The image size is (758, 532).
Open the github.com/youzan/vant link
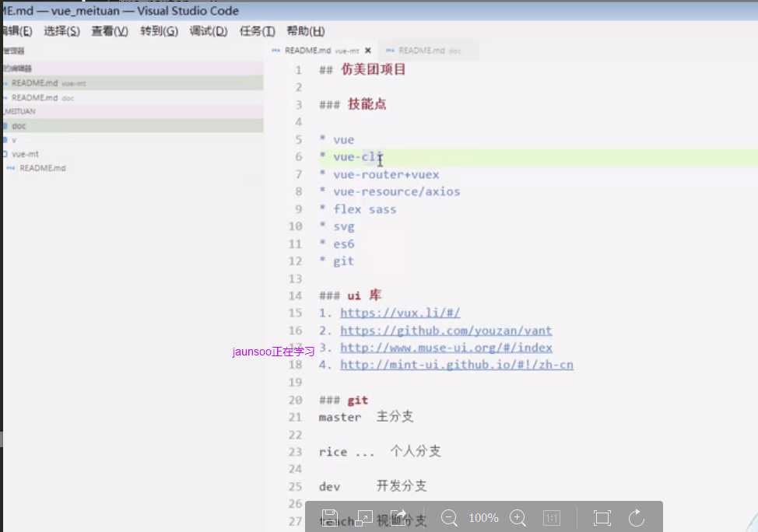coord(446,331)
